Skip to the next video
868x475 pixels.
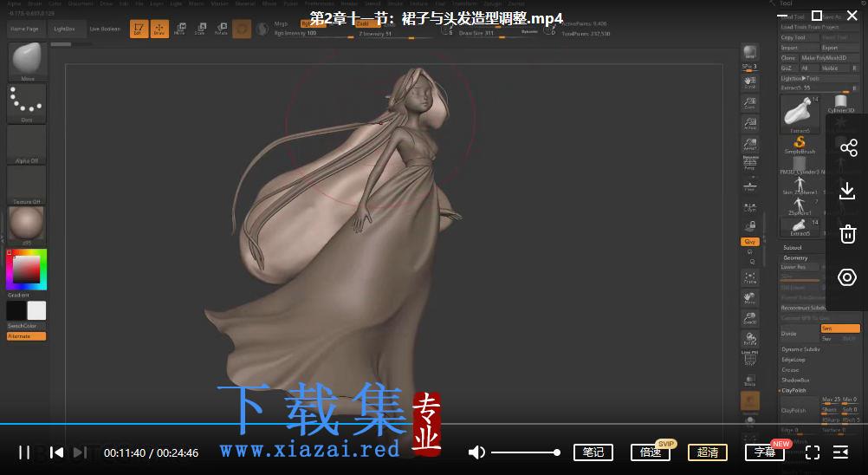(x=80, y=452)
